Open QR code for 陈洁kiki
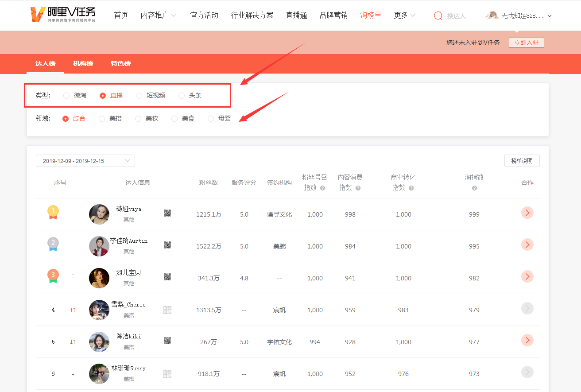The height and width of the screenshot is (392, 581). (167, 341)
